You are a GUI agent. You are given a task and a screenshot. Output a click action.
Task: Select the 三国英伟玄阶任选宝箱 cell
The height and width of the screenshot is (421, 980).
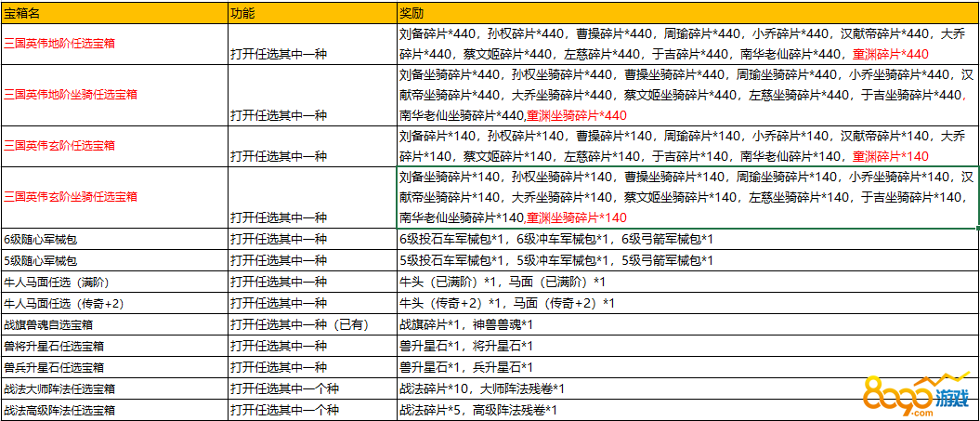point(114,146)
